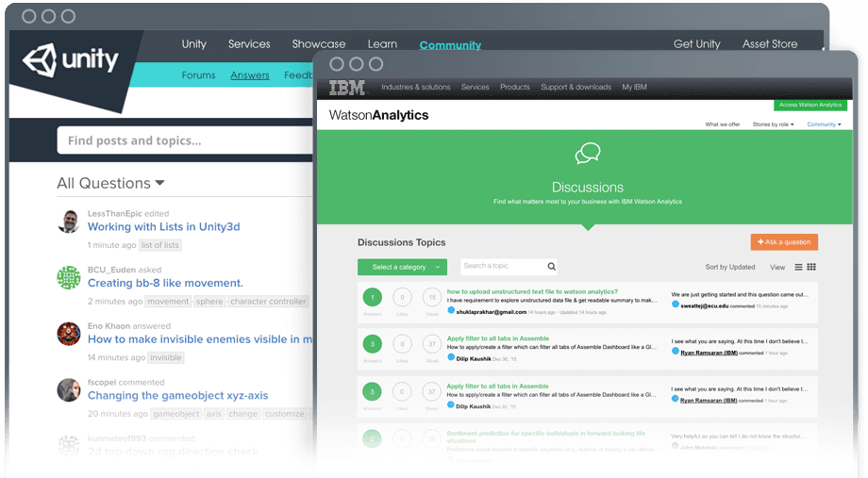Click the Discussions speech bubble icon
Screen dimensions: 868x478
click(588, 153)
